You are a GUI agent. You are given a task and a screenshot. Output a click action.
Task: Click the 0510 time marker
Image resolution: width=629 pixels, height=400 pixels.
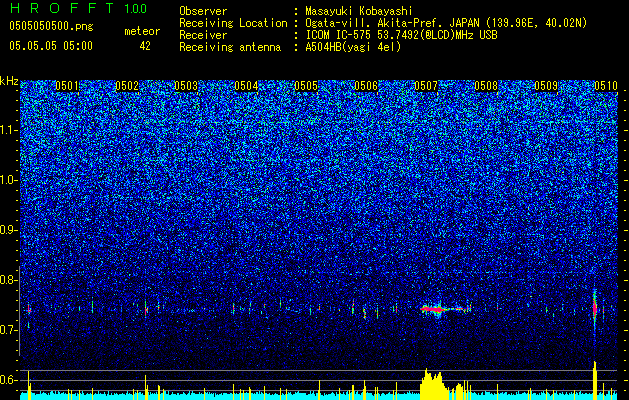pyautogui.click(x=605, y=85)
